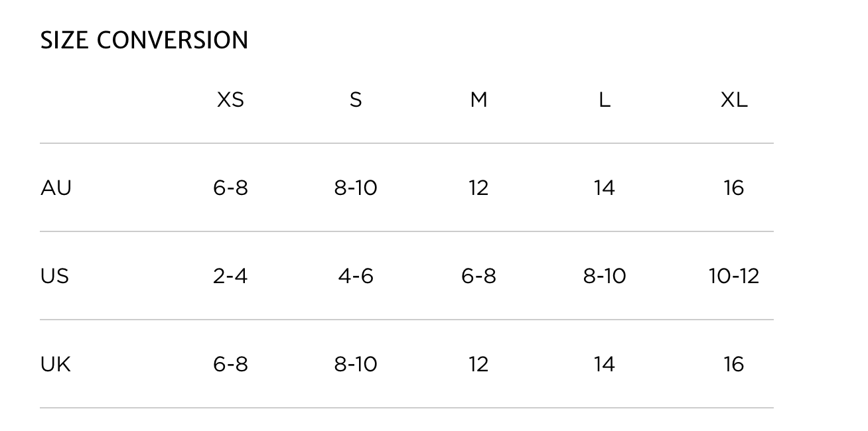Viewport: 868px width, 431px height.
Task: Select US size 6-8 under M
Action: 478,276
